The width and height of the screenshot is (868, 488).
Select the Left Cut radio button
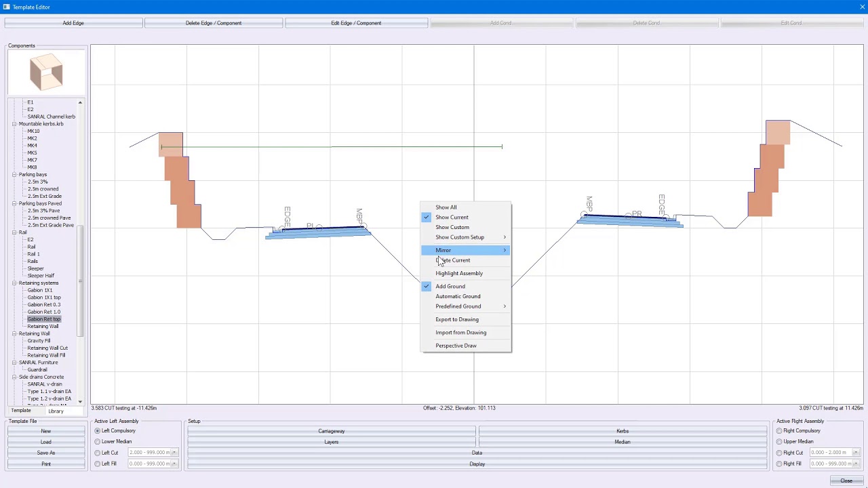coord(98,453)
